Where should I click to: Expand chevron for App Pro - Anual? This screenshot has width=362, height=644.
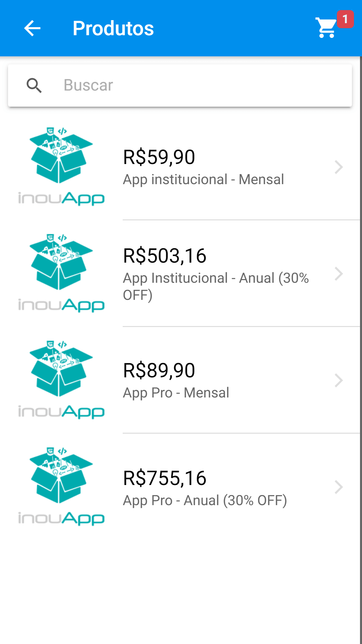(x=339, y=487)
